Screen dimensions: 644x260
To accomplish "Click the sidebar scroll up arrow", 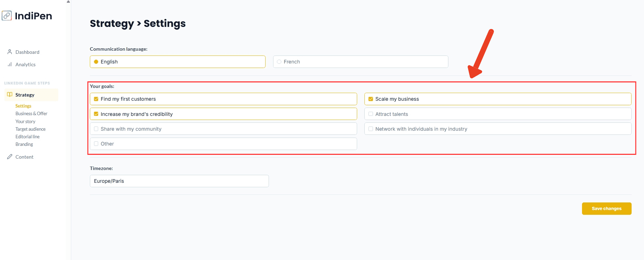I will tap(68, 2).
